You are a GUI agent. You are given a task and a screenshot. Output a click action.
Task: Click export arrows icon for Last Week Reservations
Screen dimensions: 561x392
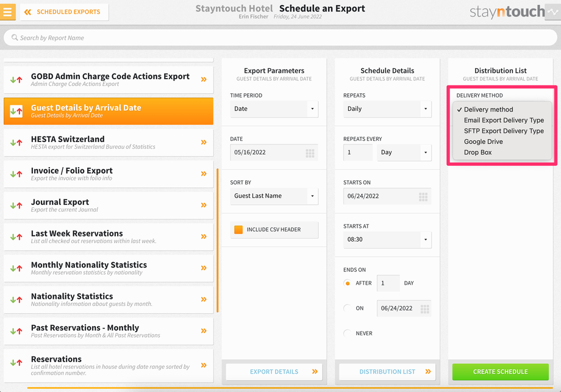tap(16, 237)
